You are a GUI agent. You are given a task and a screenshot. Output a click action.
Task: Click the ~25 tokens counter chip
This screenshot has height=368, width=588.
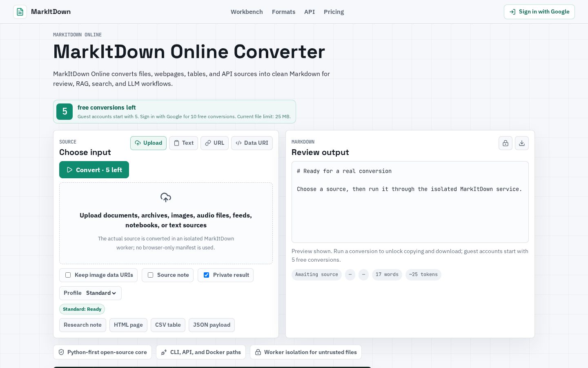[423, 275]
